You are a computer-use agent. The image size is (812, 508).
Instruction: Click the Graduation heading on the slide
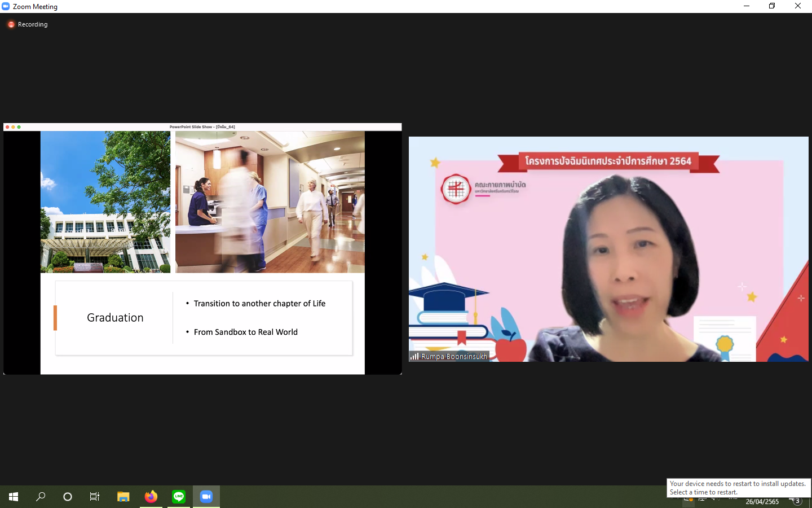[x=115, y=318]
